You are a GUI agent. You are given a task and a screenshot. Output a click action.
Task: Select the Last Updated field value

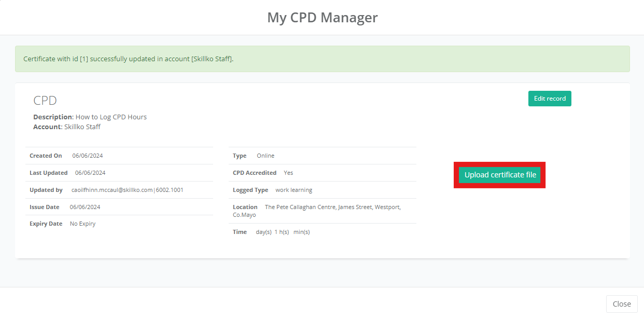click(88, 172)
